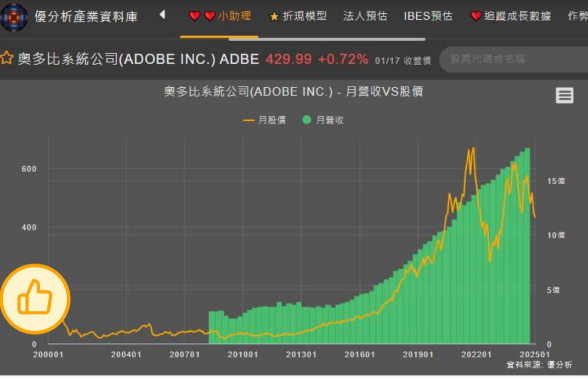
Task: Click the 資料來源: 優分析 credit text
Action: [x=540, y=365]
